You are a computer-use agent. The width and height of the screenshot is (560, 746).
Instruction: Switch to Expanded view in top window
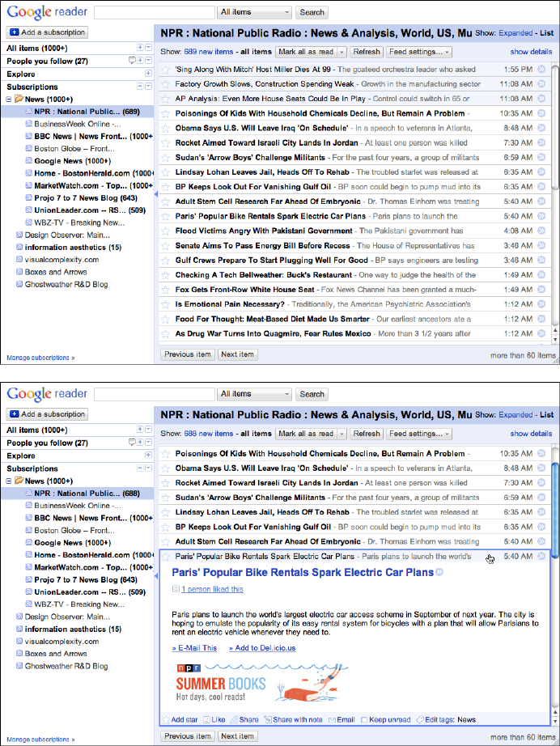coord(515,33)
